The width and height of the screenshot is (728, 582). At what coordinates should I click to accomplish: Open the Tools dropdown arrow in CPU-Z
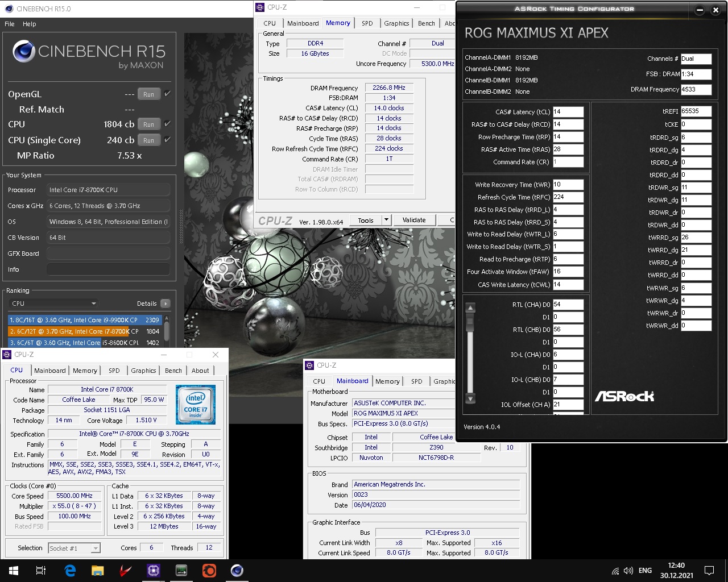386,220
